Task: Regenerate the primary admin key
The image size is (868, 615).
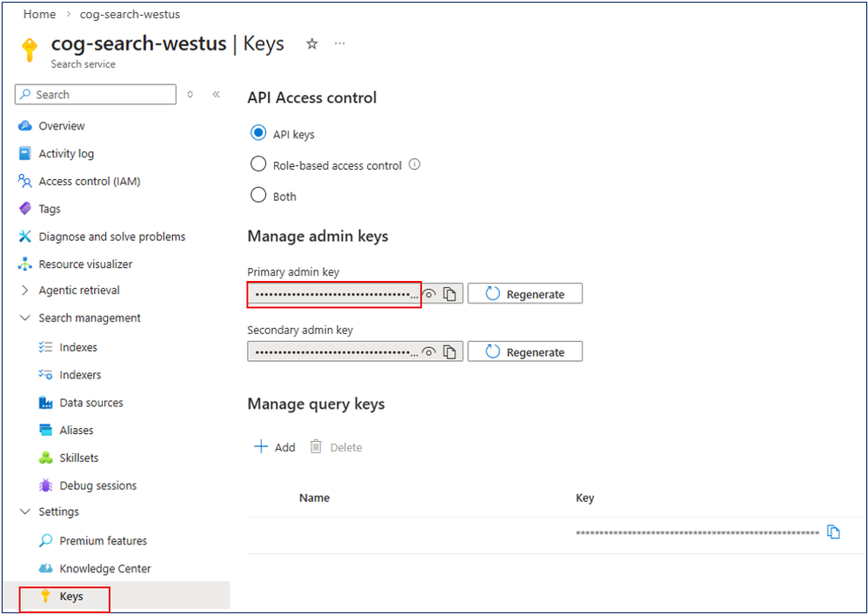Action: click(524, 293)
